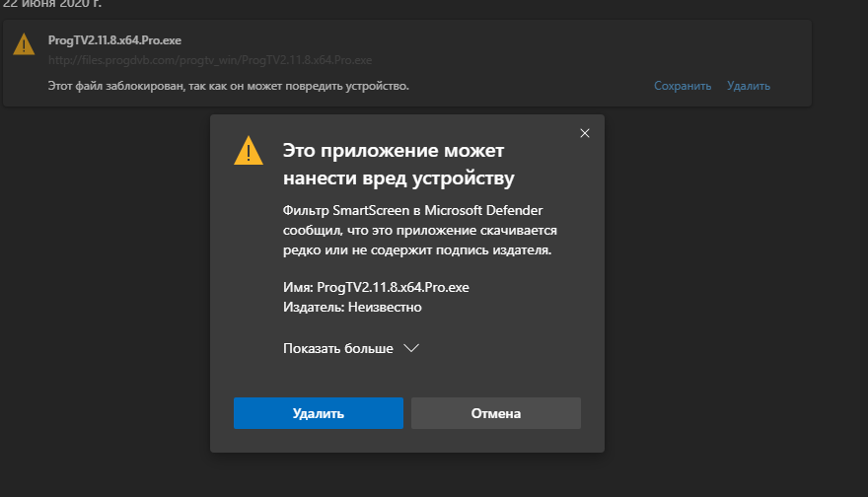Click the yellow warning icon in the SmartScreen dialog
This screenshot has height=497, width=868.
(249, 151)
